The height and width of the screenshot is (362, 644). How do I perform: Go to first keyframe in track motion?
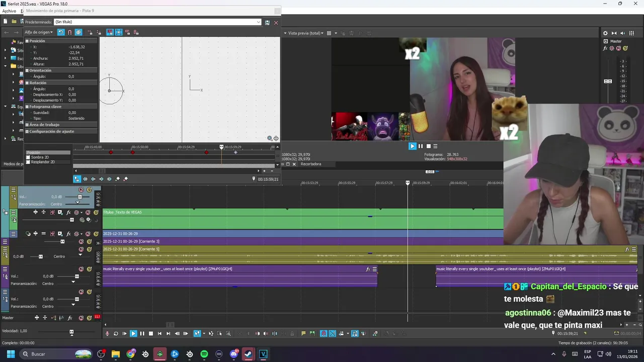[85, 179]
